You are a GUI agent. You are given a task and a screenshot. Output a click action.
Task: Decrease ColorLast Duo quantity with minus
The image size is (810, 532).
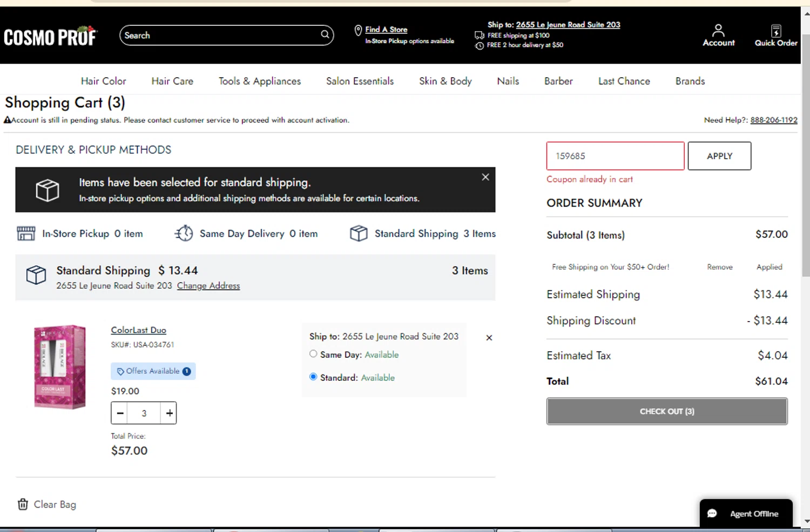coord(120,413)
